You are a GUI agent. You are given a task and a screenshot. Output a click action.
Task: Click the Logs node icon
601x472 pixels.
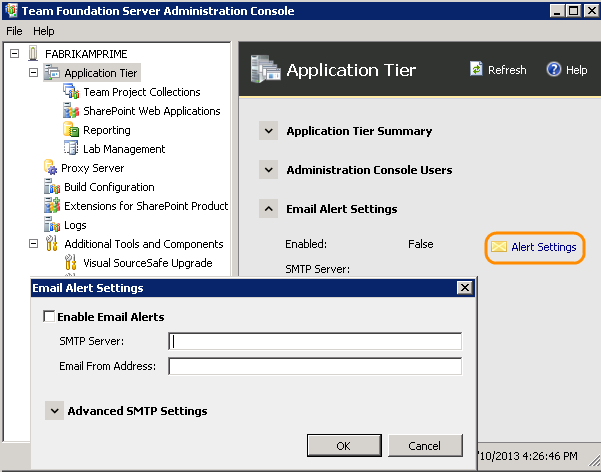click(x=52, y=225)
